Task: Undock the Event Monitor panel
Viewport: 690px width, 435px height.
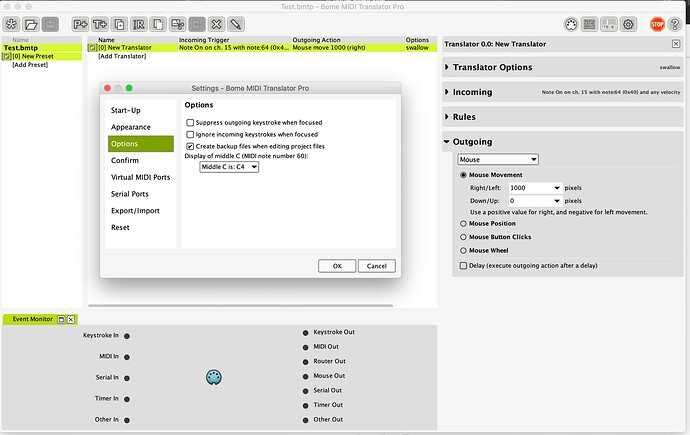Action: click(x=62, y=319)
